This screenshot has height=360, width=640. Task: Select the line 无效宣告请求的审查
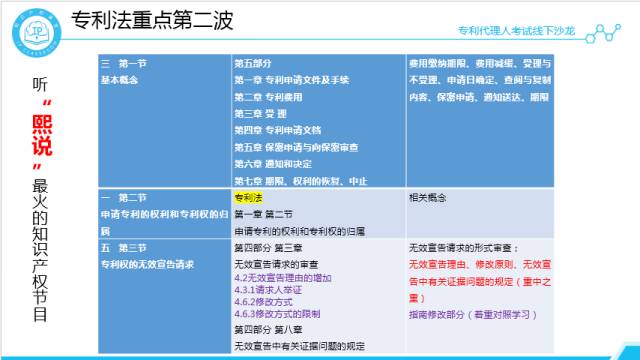tap(276, 264)
